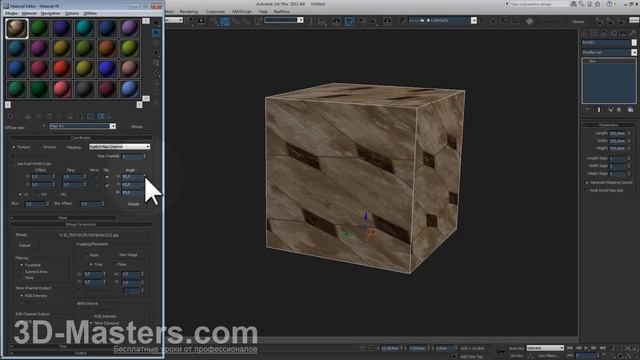The height and width of the screenshot is (360, 640).
Task: Open the MAXScript menu in 3ds Max
Action: pos(242,12)
